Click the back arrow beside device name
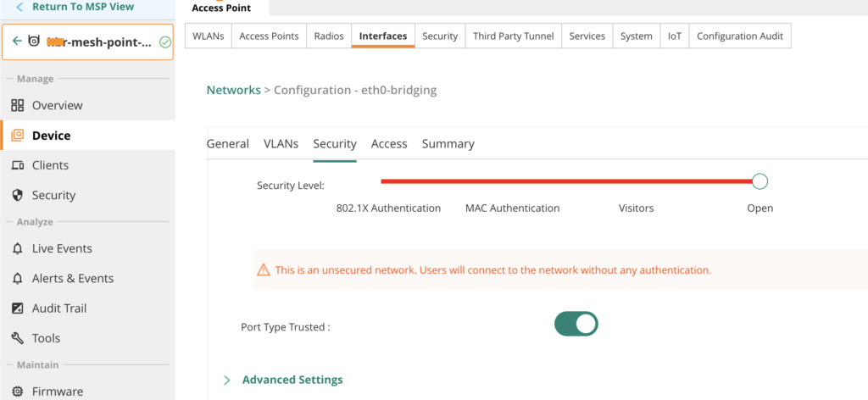The height and width of the screenshot is (400, 868). (x=16, y=42)
